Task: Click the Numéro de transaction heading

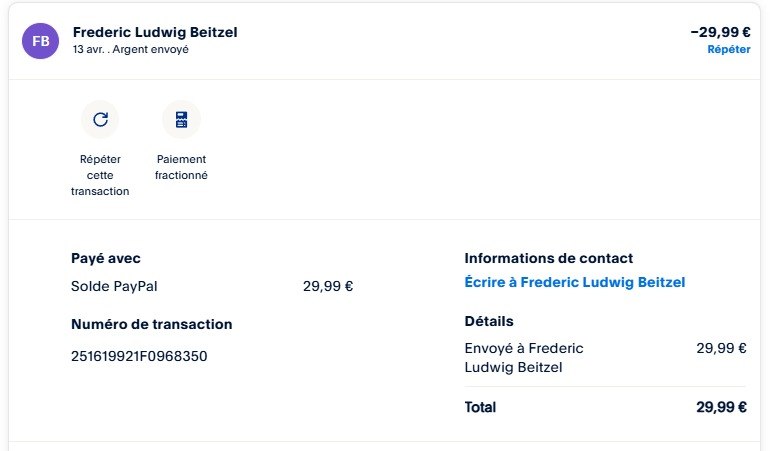Action: point(151,324)
